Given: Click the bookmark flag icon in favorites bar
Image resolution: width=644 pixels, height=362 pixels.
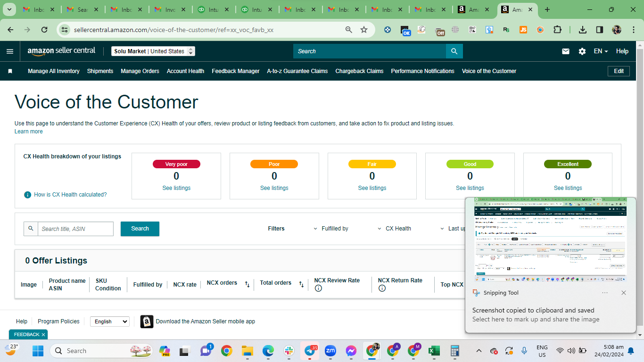Looking at the screenshot, I should 10,71.
